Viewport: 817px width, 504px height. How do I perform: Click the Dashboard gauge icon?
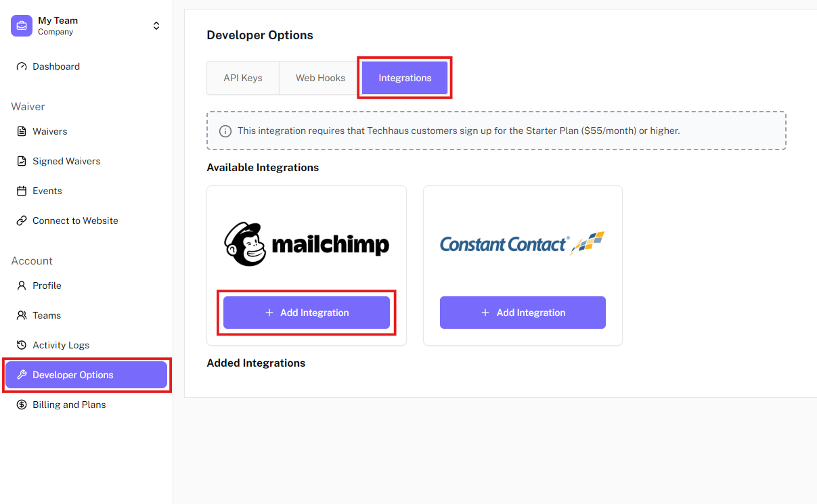pyautogui.click(x=22, y=66)
